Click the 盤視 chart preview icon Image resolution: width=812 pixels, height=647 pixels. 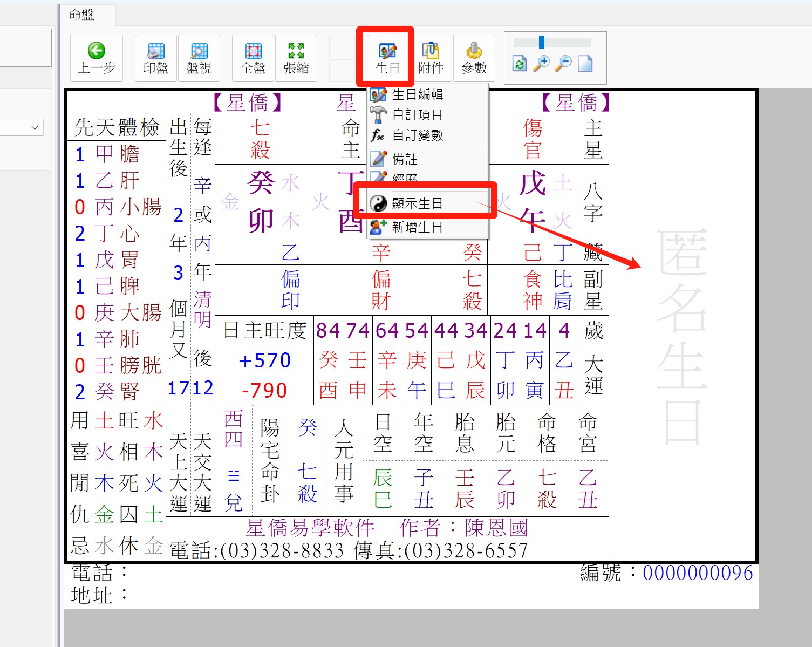[199, 58]
